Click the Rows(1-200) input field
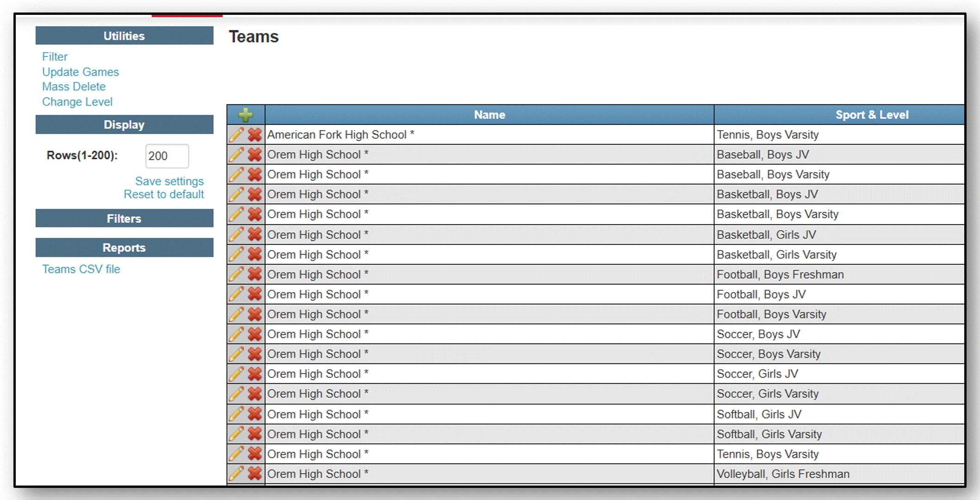 click(x=167, y=156)
